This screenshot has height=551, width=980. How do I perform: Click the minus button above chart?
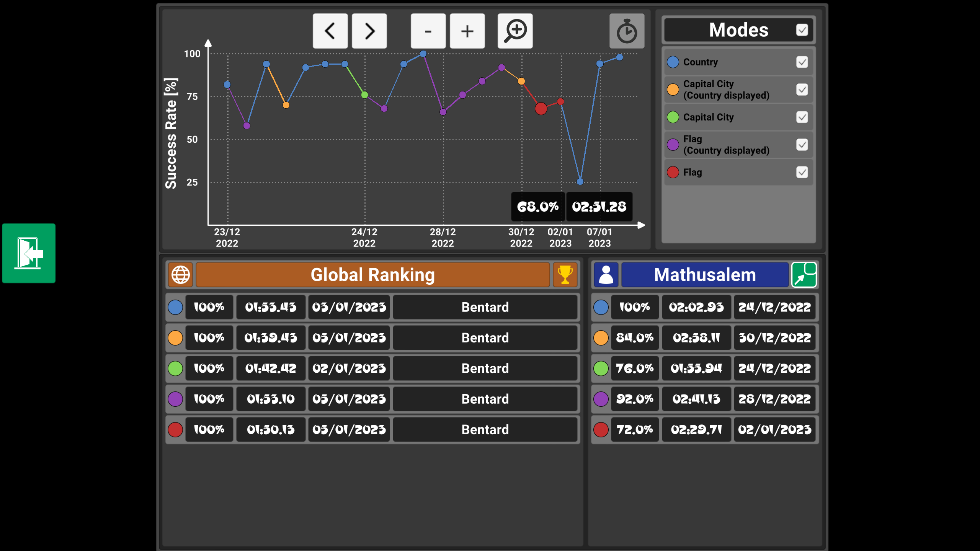pyautogui.click(x=428, y=31)
